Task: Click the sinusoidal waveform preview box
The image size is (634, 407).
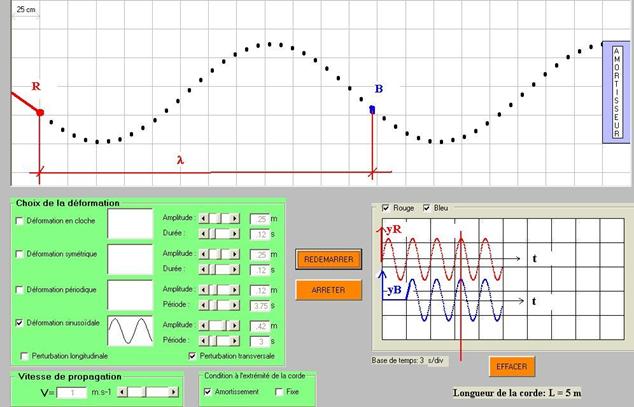Action: coord(130,329)
